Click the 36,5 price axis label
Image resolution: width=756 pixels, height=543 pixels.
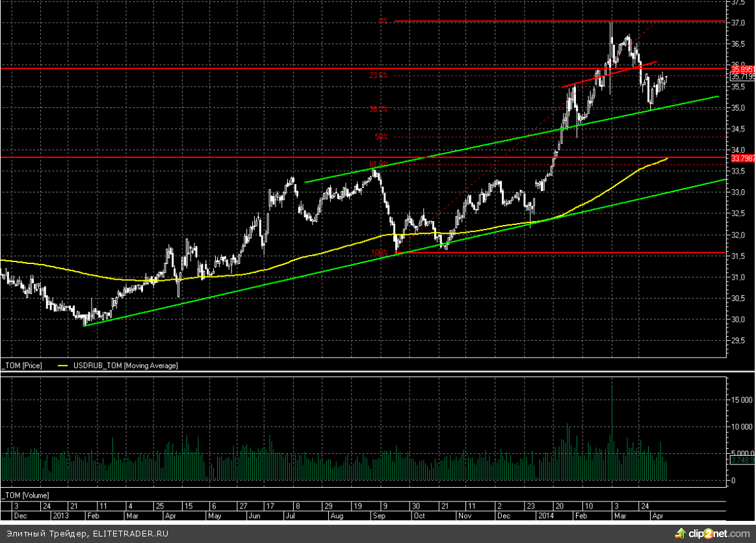738,44
